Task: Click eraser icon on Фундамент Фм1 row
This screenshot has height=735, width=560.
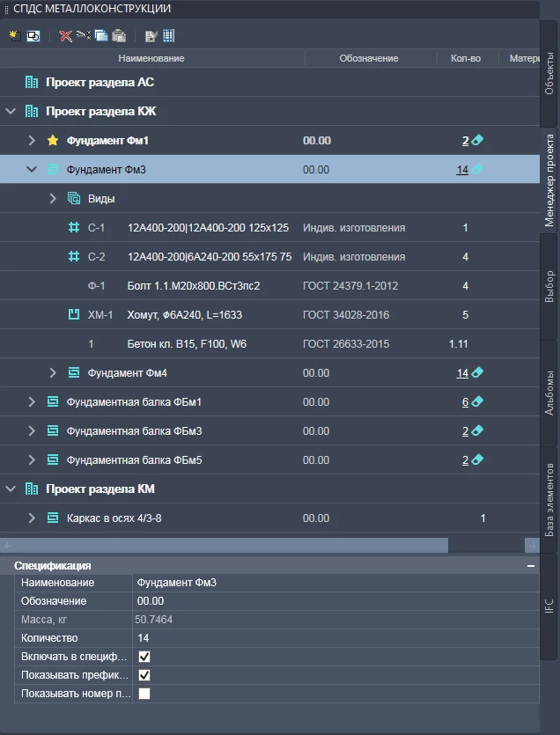Action: 477,140
